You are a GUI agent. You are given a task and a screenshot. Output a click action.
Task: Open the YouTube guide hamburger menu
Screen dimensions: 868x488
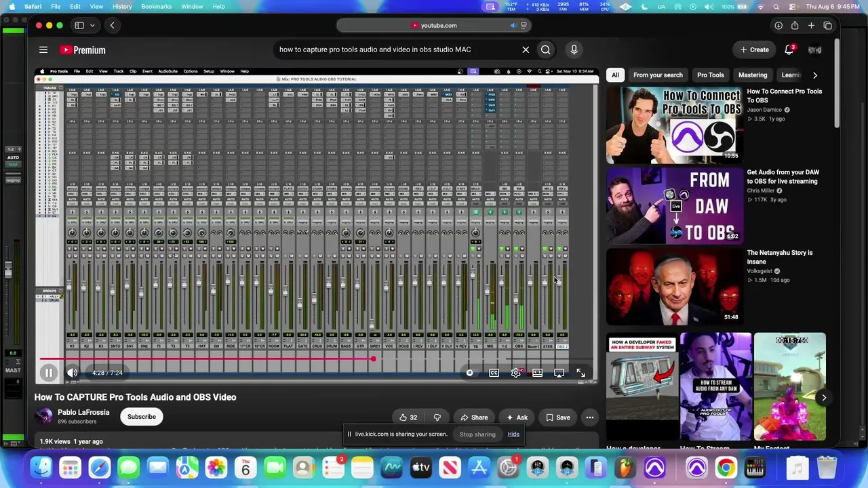click(43, 49)
